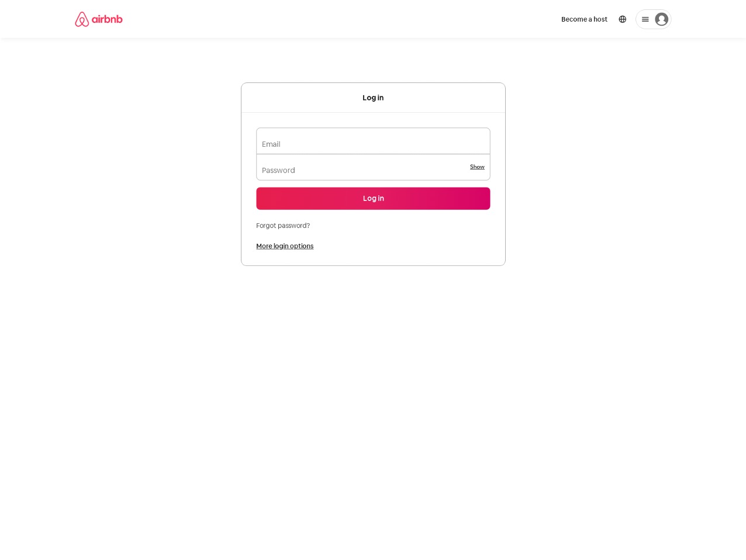Open language and region globe icon
This screenshot has height=560, width=746.
click(x=622, y=19)
